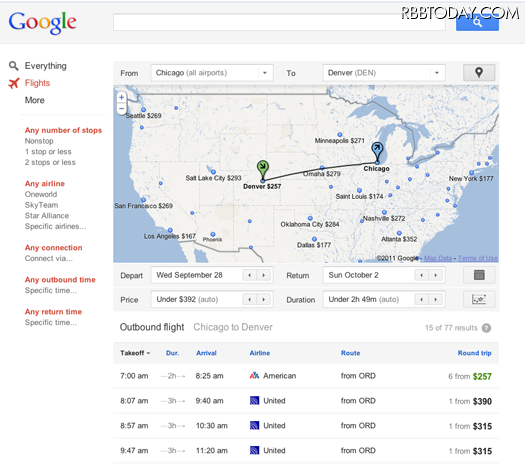Filter by Star Alliance
The width and height of the screenshot is (525, 468).
click(47, 216)
